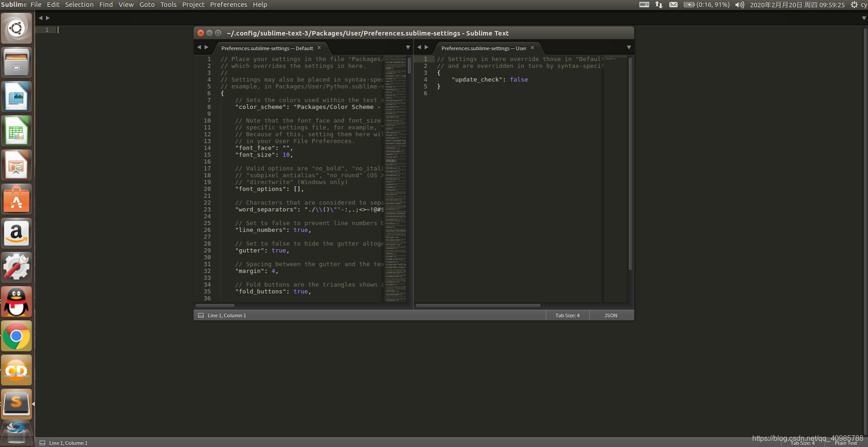868x447 pixels.
Task: Open the File menu
Action: pos(36,5)
